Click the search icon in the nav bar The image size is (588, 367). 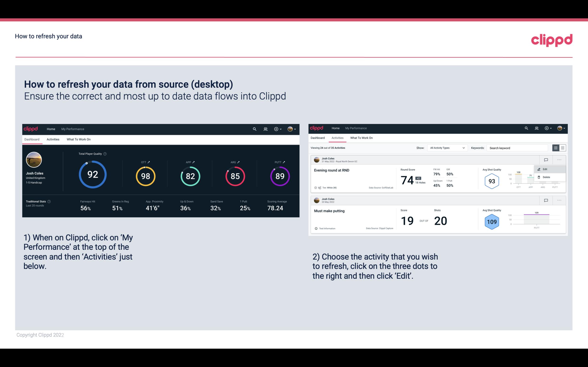pos(254,129)
